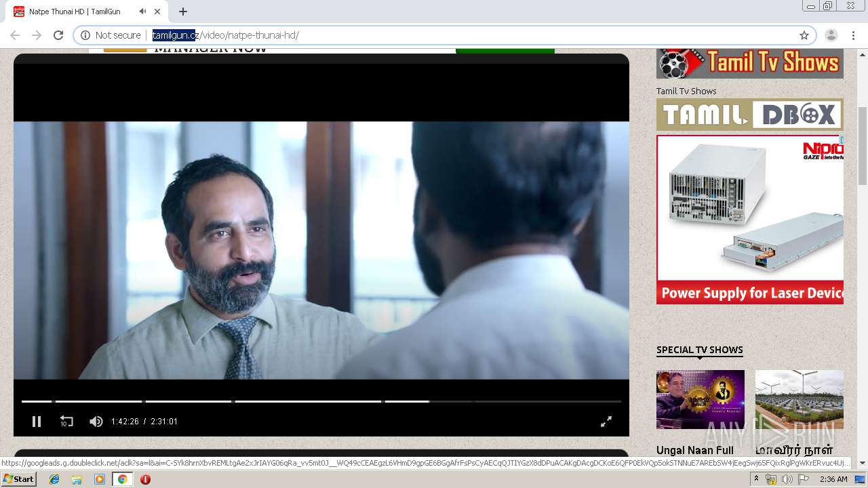Go back to previous page
Screen dimensions: 868x488
coord(15,35)
